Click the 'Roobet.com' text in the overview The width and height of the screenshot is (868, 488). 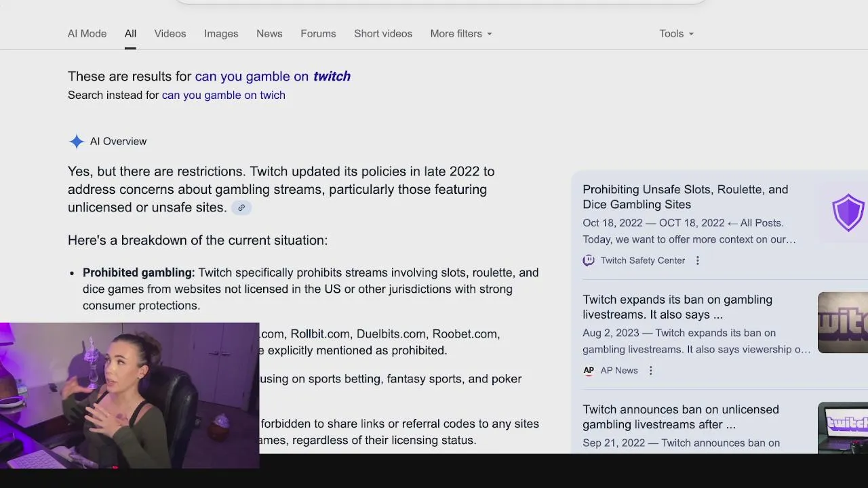tap(466, 334)
